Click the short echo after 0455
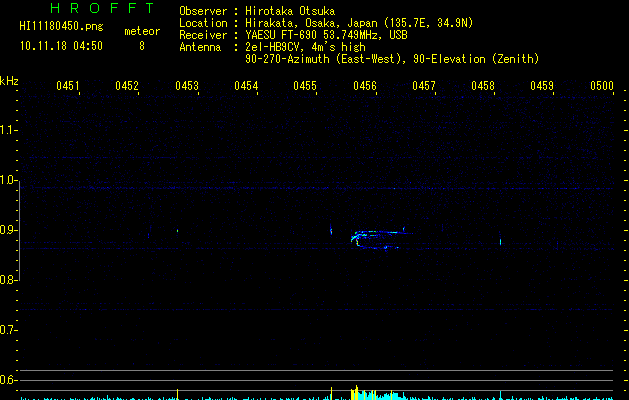The height and width of the screenshot is (400, 629). [x=331, y=231]
